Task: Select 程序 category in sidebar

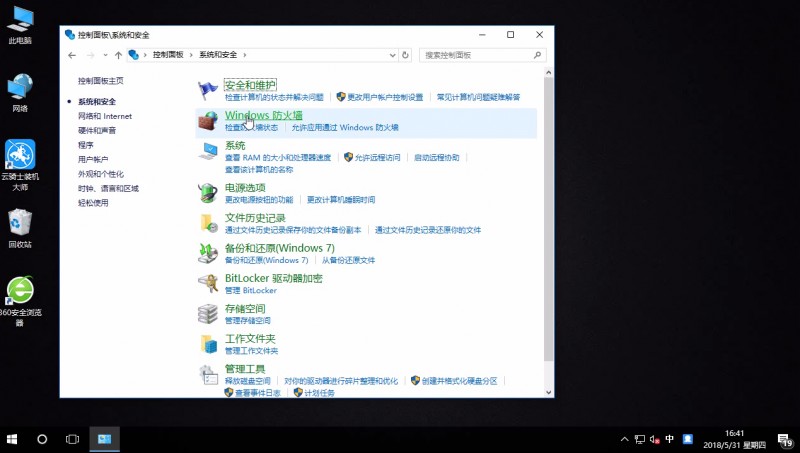Action: [x=86, y=145]
